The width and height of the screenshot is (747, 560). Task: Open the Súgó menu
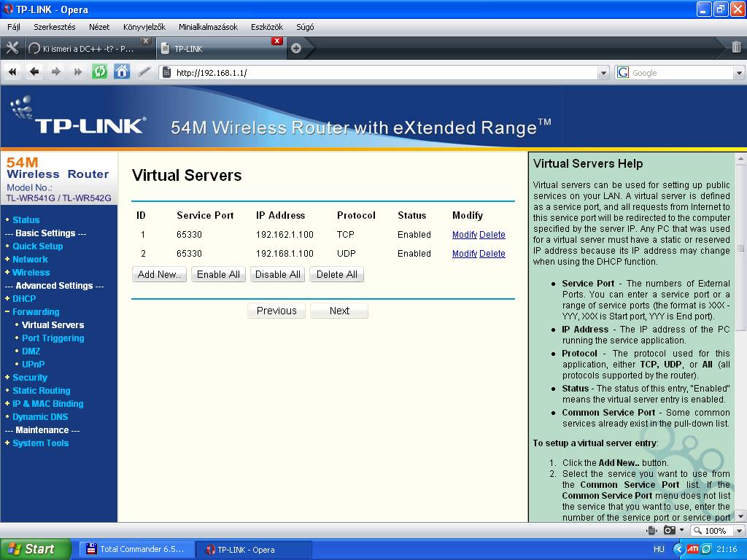click(x=305, y=27)
